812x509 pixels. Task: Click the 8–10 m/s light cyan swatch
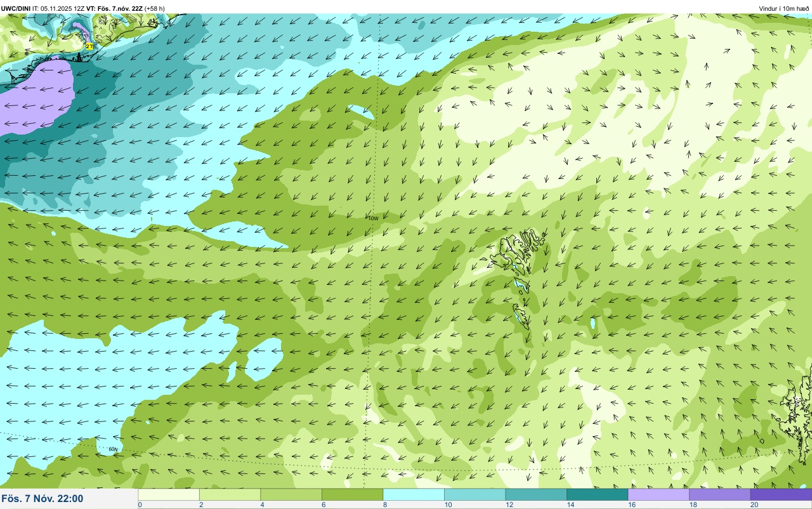414,494
